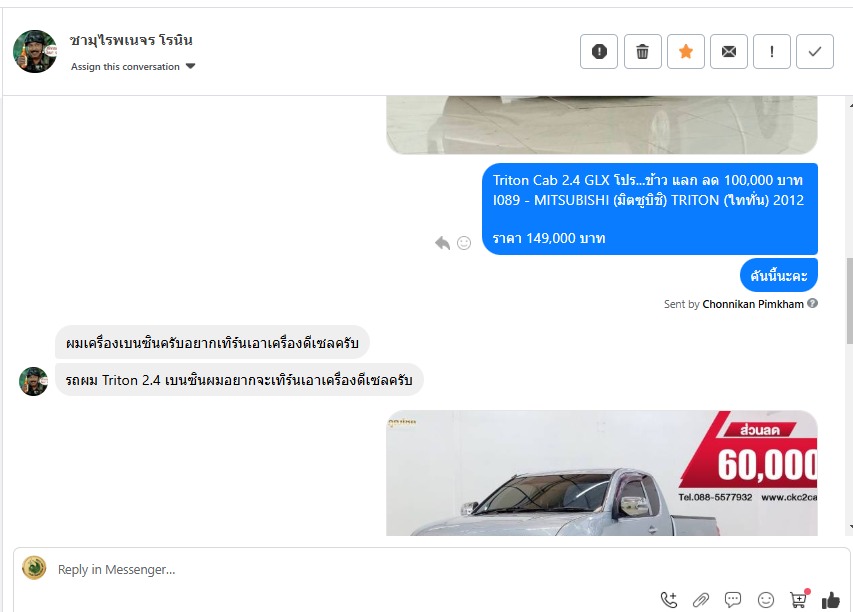Toggle the orange star follow-up flag

tap(686, 52)
